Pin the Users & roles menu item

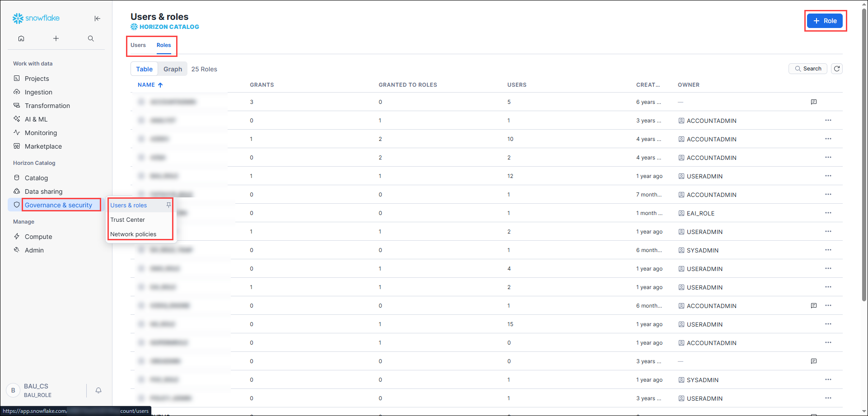(x=168, y=205)
